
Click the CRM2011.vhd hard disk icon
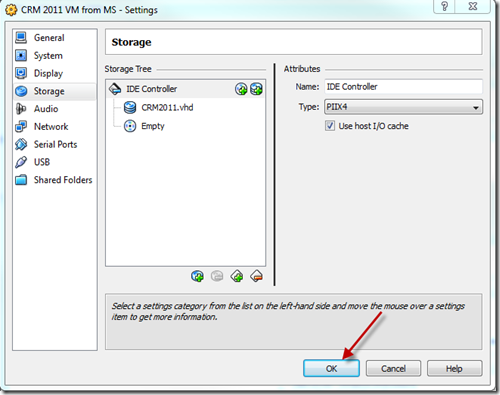tap(130, 107)
